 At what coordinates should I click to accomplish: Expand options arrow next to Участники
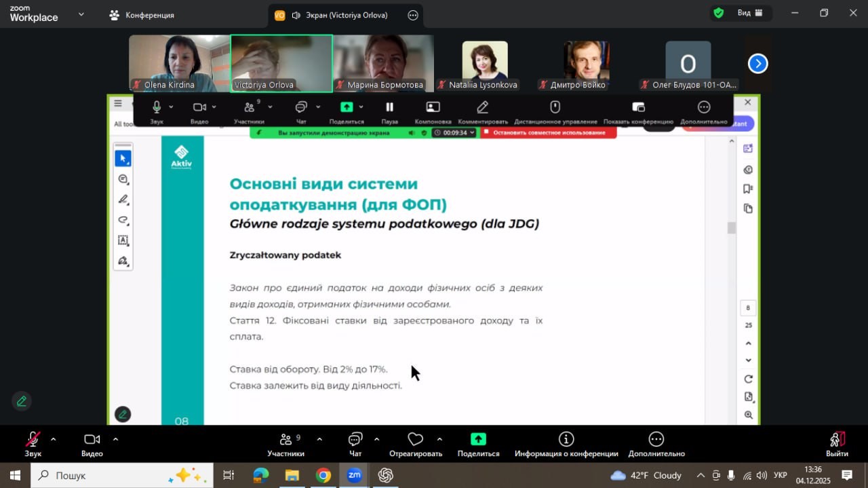tap(319, 439)
